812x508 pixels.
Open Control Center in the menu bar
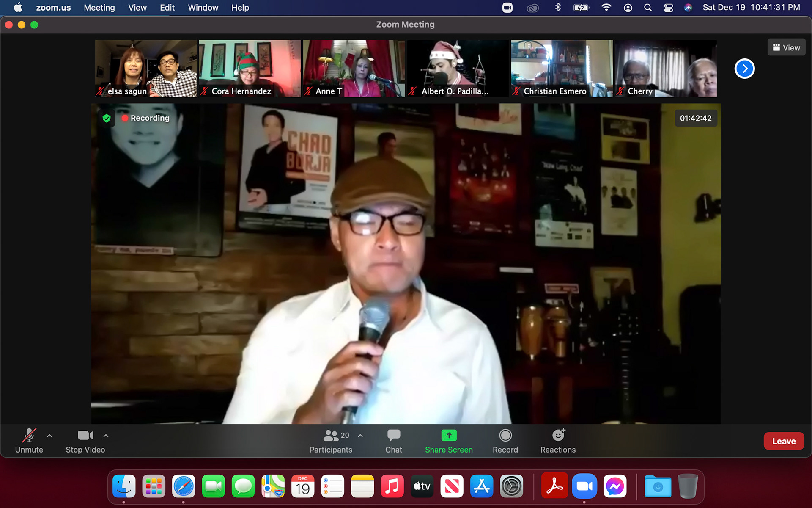point(668,8)
